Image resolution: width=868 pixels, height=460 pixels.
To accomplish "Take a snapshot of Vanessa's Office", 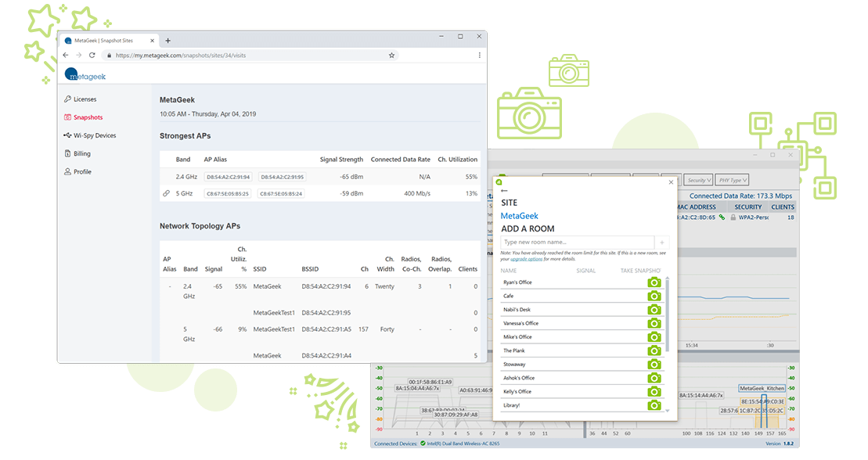I will tap(654, 323).
